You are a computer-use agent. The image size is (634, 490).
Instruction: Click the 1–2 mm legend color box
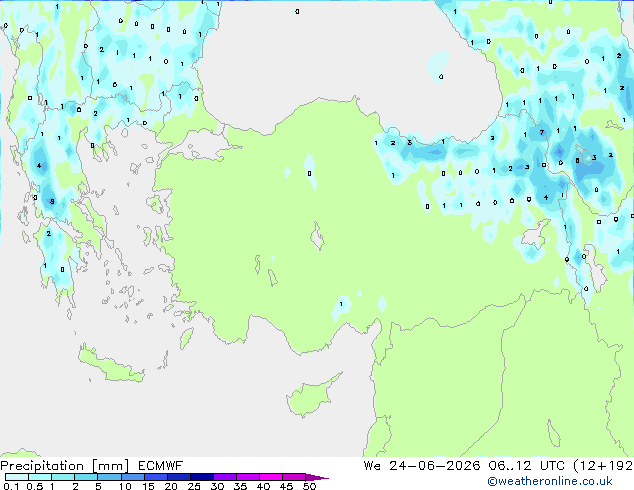click(63, 477)
